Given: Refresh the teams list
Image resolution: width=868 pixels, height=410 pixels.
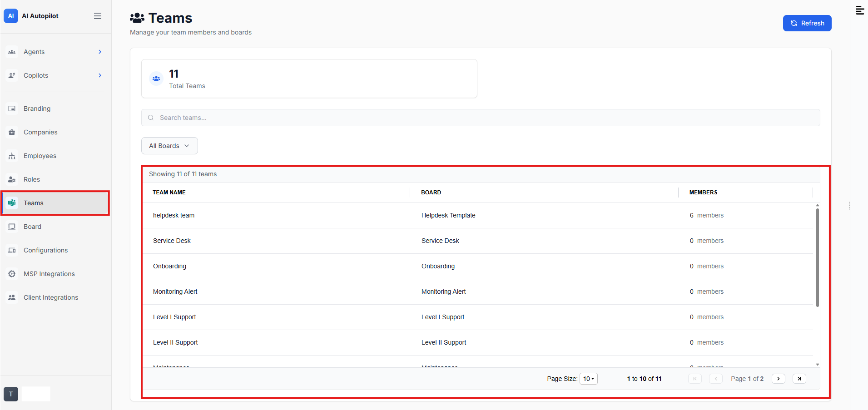Looking at the screenshot, I should (x=807, y=23).
